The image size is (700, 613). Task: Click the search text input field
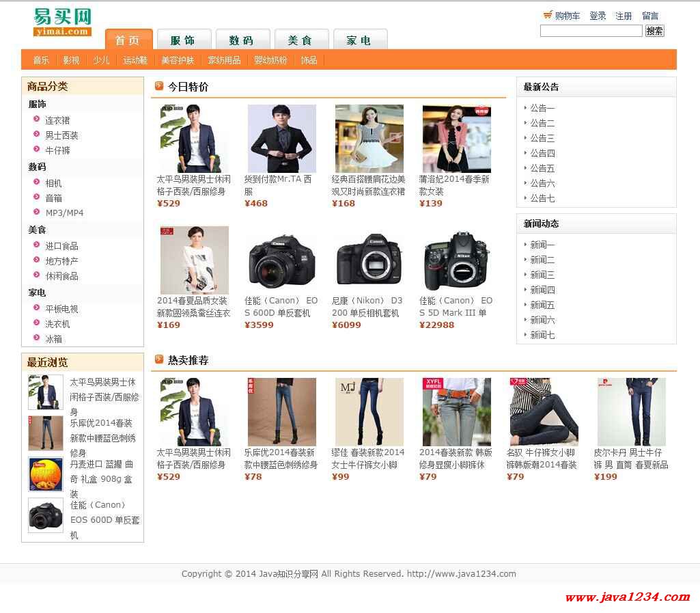coord(591,31)
